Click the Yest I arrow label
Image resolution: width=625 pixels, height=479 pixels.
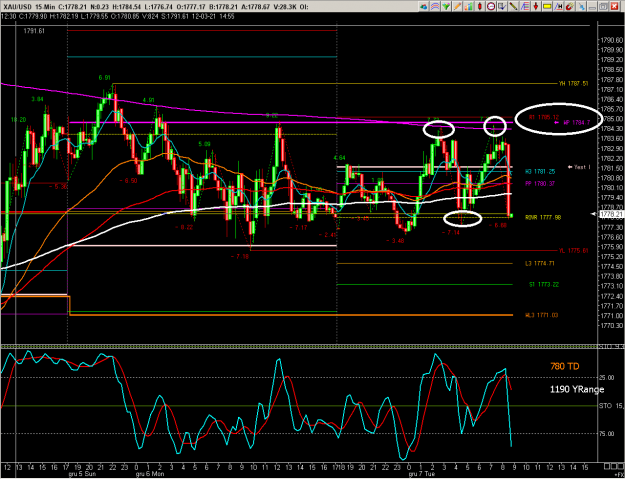(579, 167)
